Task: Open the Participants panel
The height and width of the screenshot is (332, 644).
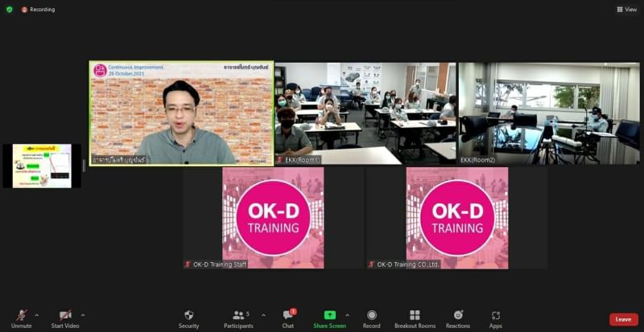Action: tap(238, 319)
